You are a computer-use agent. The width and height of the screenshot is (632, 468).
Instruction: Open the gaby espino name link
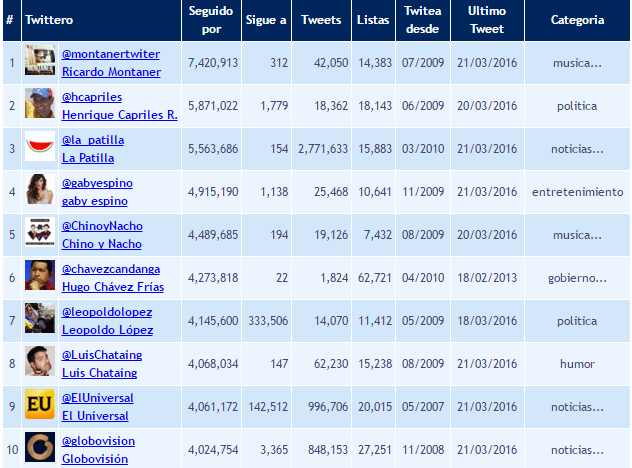coord(95,201)
